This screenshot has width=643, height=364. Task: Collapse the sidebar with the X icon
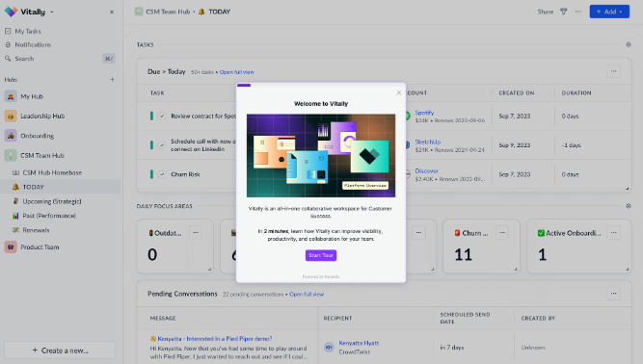112,13
